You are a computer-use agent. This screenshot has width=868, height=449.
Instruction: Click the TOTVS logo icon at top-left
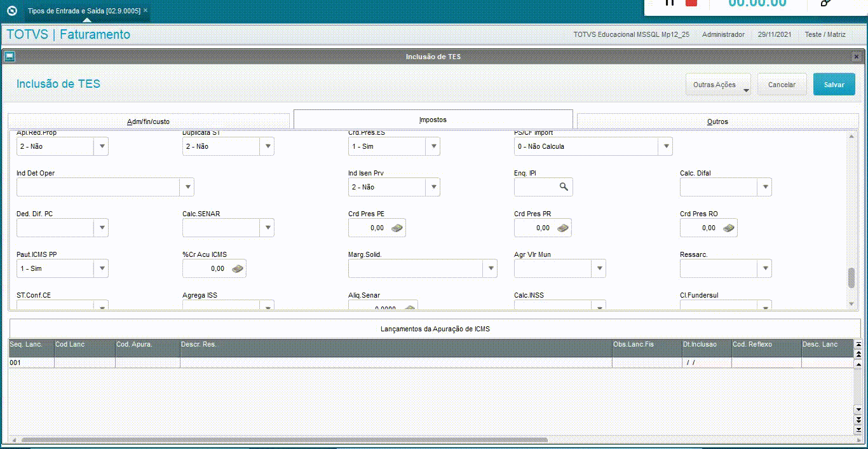click(x=11, y=11)
